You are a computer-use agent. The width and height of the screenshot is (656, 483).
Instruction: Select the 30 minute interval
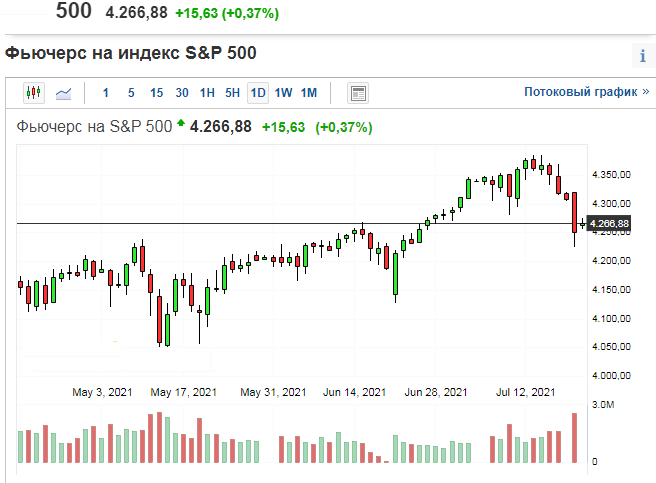pyautogui.click(x=182, y=93)
